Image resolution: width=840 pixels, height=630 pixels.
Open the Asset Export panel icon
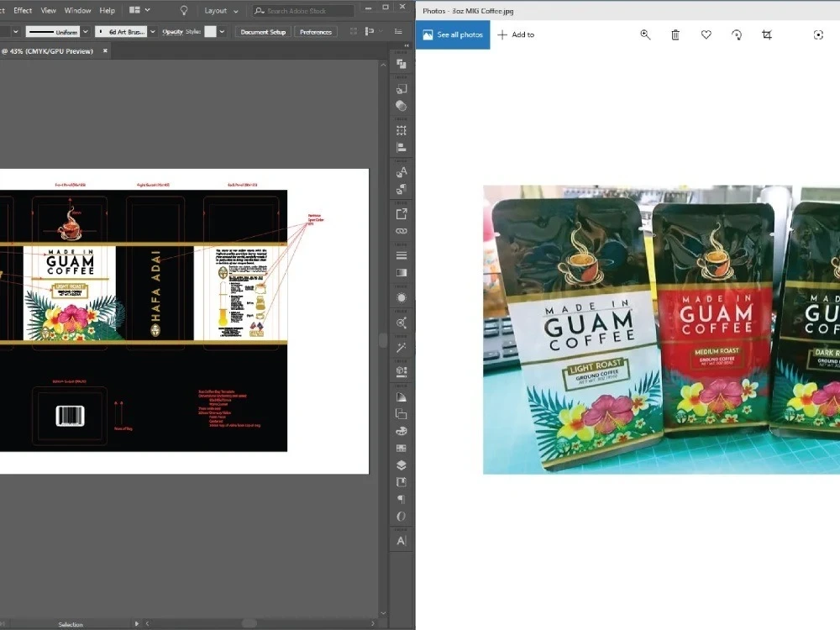coord(402,214)
